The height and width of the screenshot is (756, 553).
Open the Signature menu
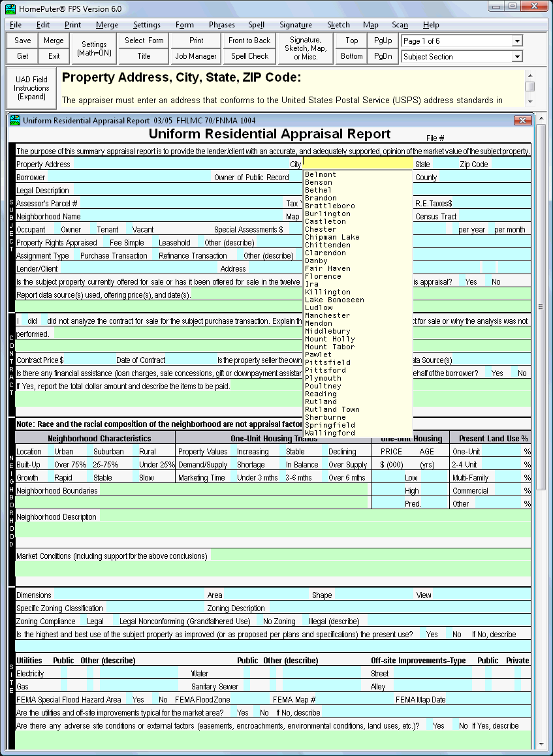[x=296, y=25]
